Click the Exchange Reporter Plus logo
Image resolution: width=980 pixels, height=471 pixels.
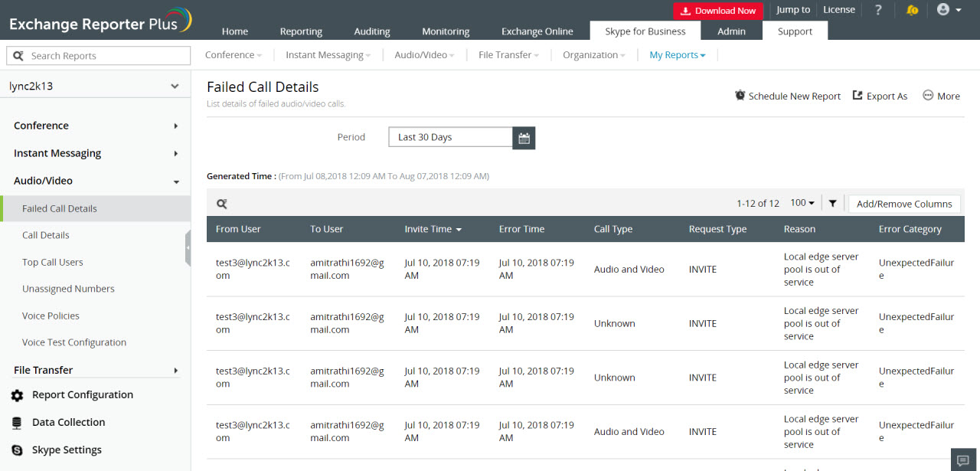100,21
